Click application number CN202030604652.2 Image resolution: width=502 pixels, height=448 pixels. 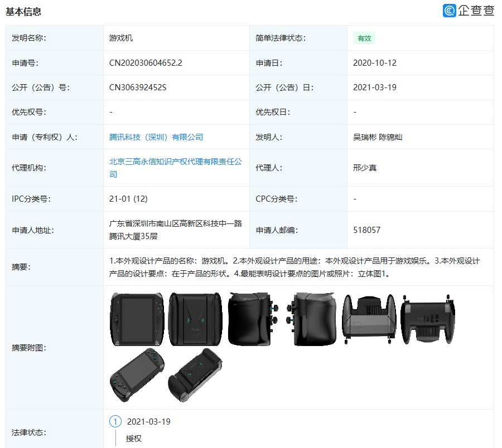pyautogui.click(x=146, y=63)
